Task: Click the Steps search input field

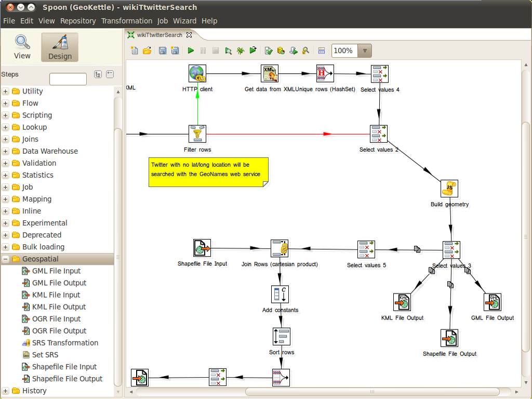Action: (68, 79)
